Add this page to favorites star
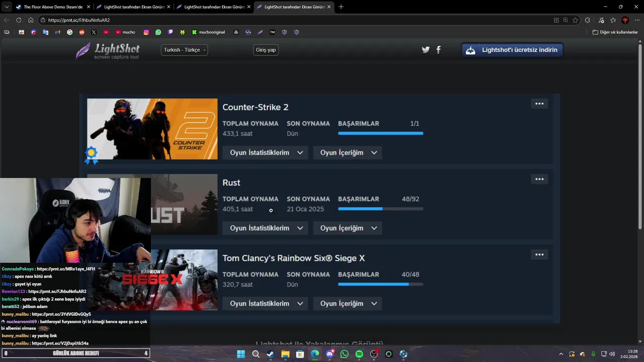The height and width of the screenshot is (362, 644). click(575, 20)
